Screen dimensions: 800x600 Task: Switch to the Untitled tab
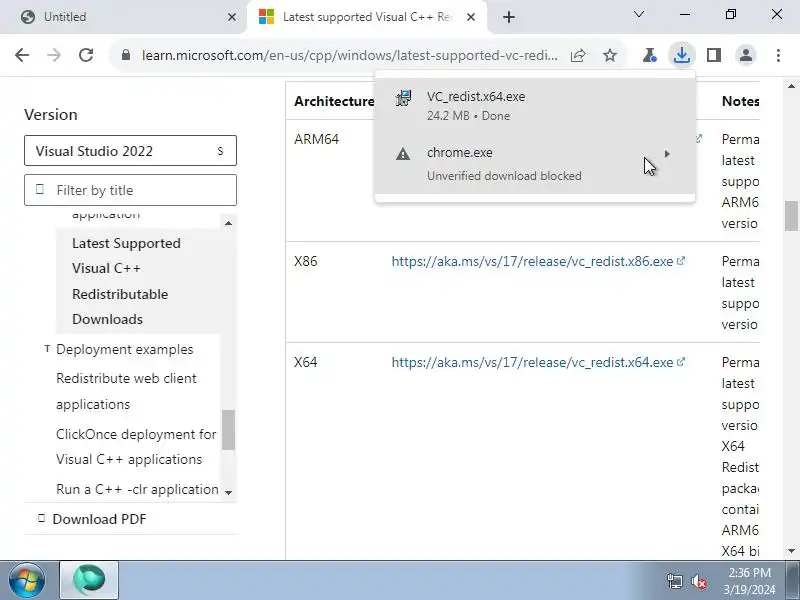click(x=123, y=17)
